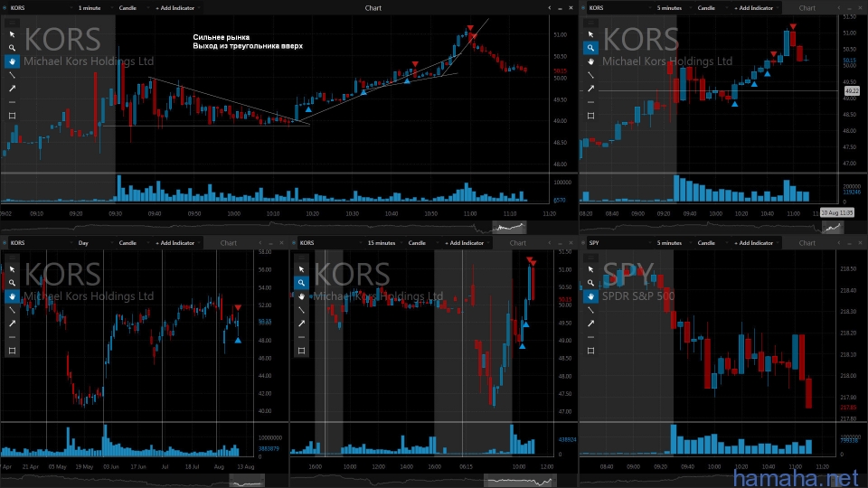The width and height of the screenshot is (868, 488).
Task: Click Chart title of 15 minutes KORS panel
Action: click(517, 243)
